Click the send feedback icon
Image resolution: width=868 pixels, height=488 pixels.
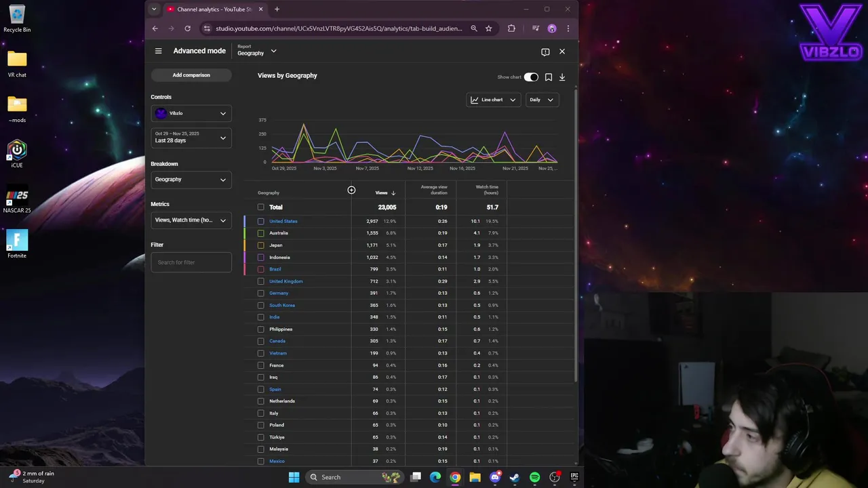click(545, 52)
